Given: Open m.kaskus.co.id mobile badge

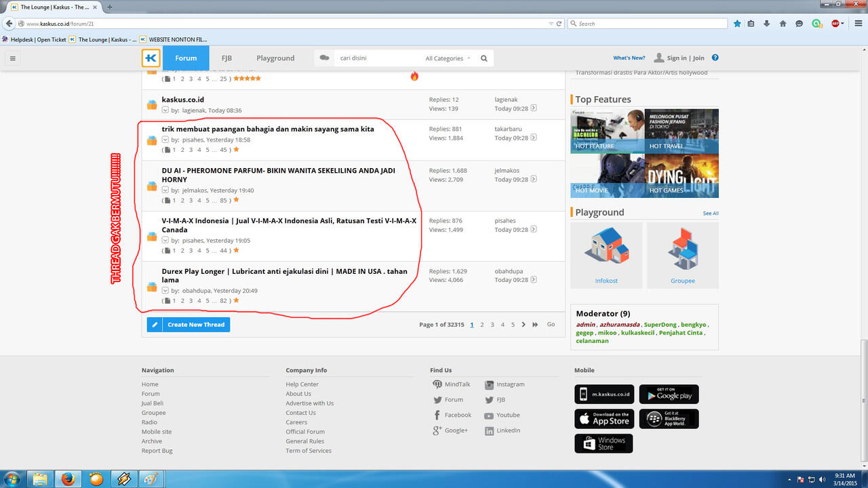Looking at the screenshot, I should [x=604, y=394].
